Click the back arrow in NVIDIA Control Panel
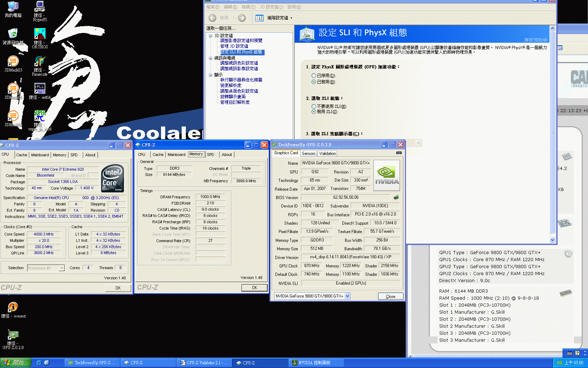This screenshot has width=588, height=368. 212,18
